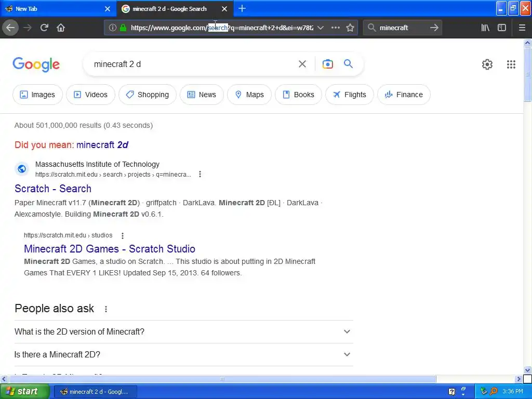
Task: Open the Scratch - Search result
Action: (53, 189)
